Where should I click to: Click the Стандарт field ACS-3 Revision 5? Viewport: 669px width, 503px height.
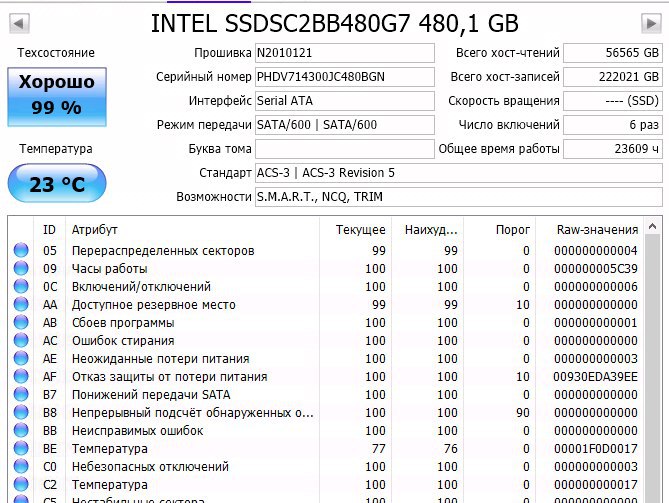coord(459,173)
